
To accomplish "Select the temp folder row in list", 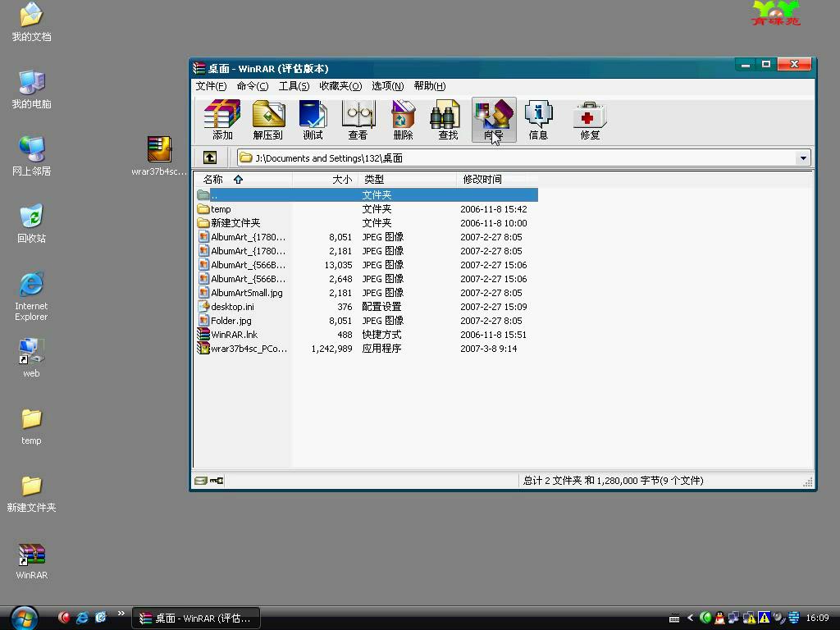I will 367,209.
